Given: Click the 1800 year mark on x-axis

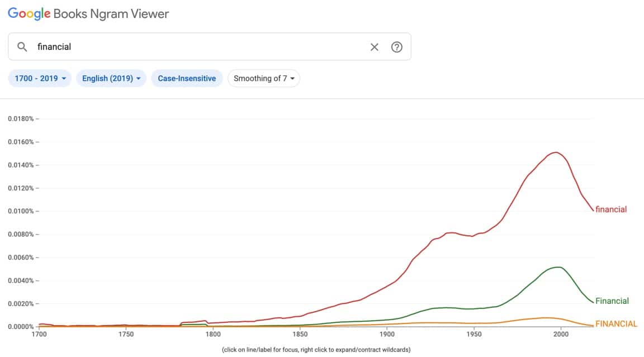Looking at the screenshot, I should pos(213,334).
